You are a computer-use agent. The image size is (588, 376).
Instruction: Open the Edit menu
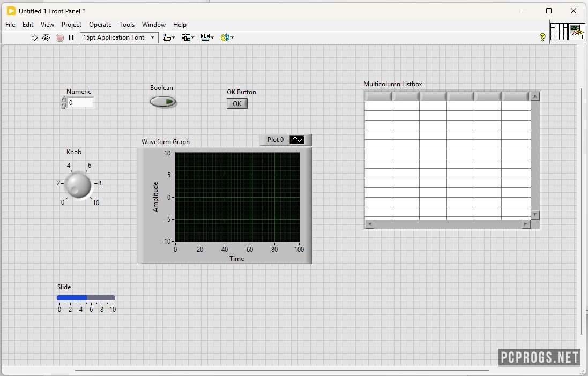click(x=28, y=25)
